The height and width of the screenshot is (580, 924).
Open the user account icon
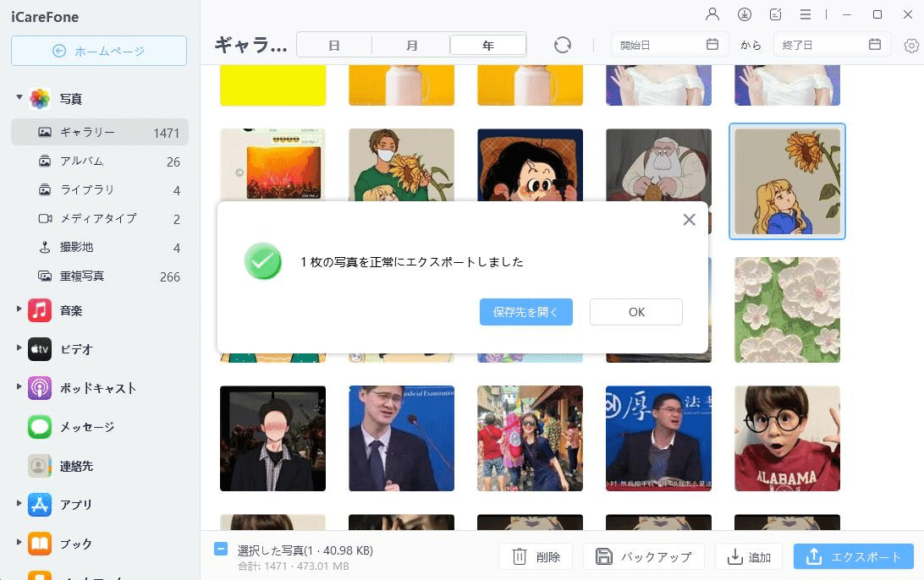pos(712,14)
